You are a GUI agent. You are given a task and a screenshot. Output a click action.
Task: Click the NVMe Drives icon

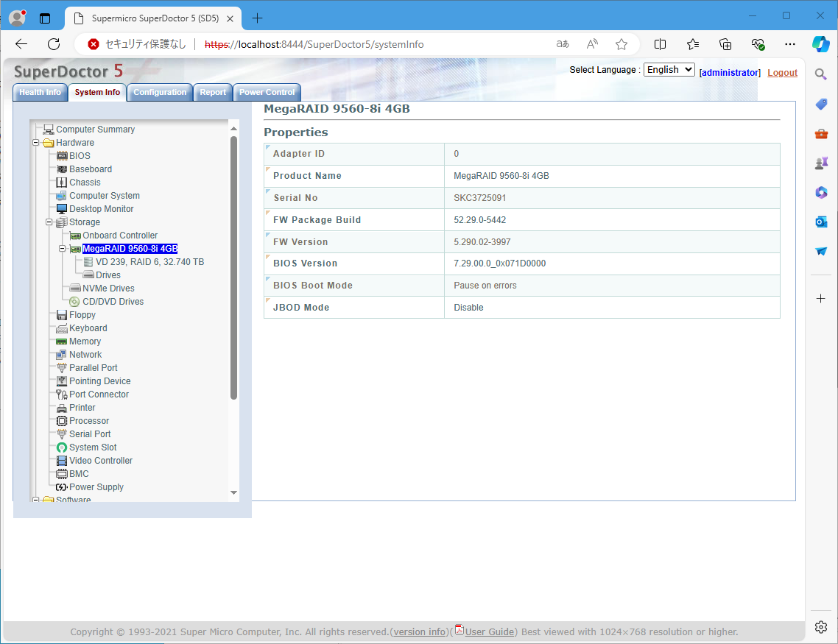[x=75, y=289]
